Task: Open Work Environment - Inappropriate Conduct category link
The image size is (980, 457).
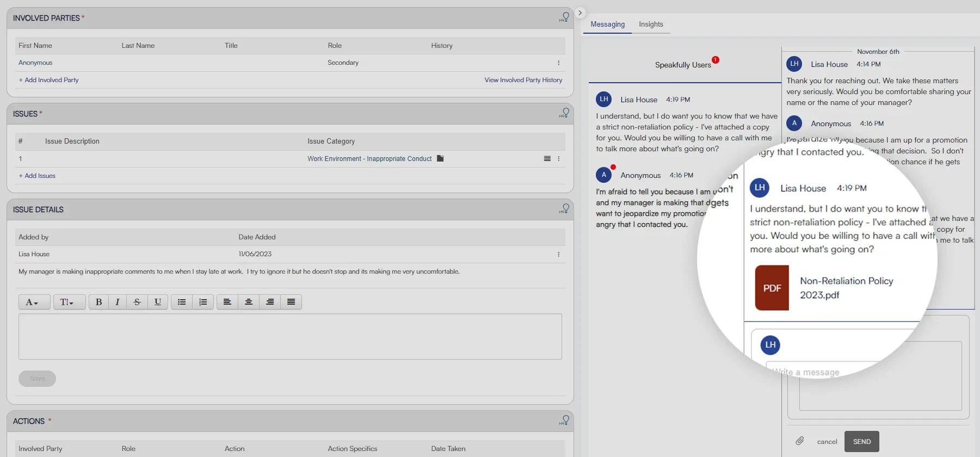Action: coord(369,159)
